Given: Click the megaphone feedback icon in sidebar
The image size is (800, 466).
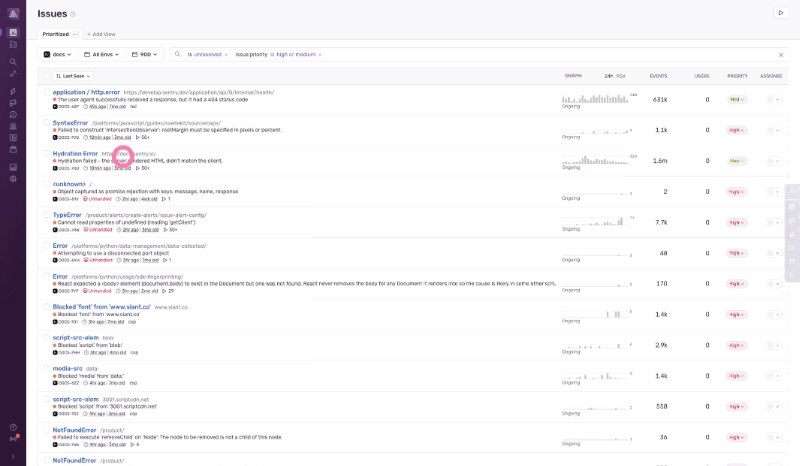Looking at the screenshot, I should click(x=13, y=103).
